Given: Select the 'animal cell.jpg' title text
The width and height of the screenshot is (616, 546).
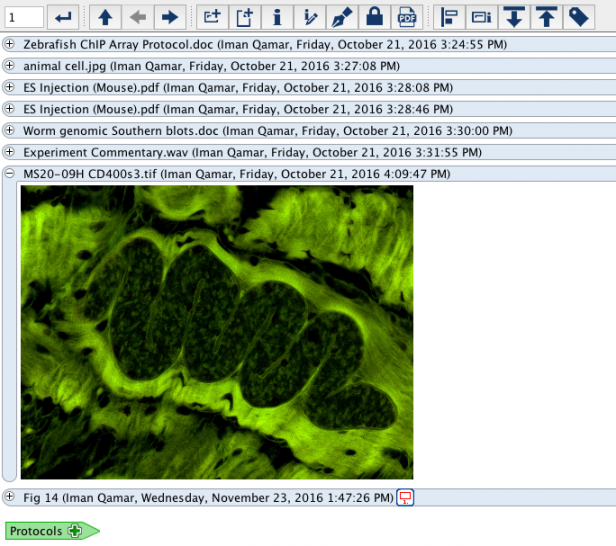Looking at the screenshot, I should 65,66.
